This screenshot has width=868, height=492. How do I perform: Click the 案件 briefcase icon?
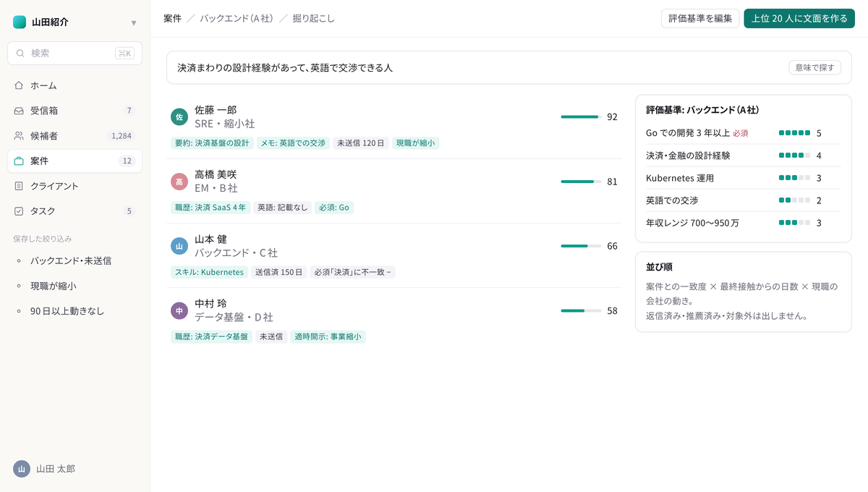coord(19,161)
